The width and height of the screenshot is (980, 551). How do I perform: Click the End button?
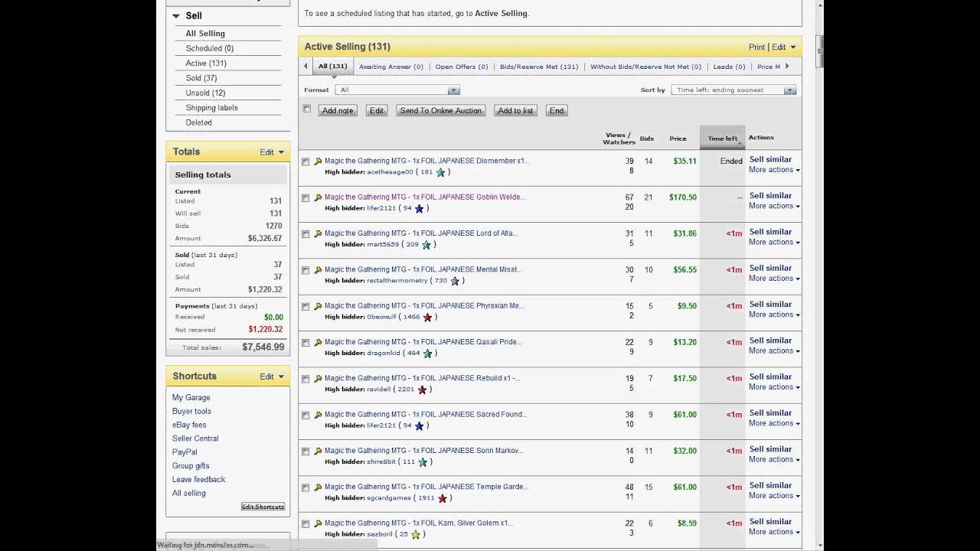pos(557,111)
